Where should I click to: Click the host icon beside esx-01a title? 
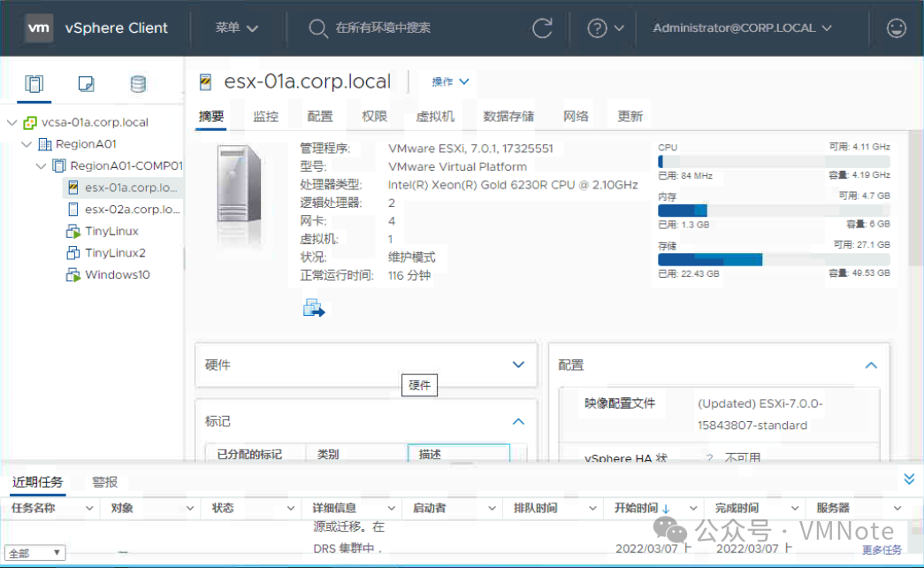point(205,82)
